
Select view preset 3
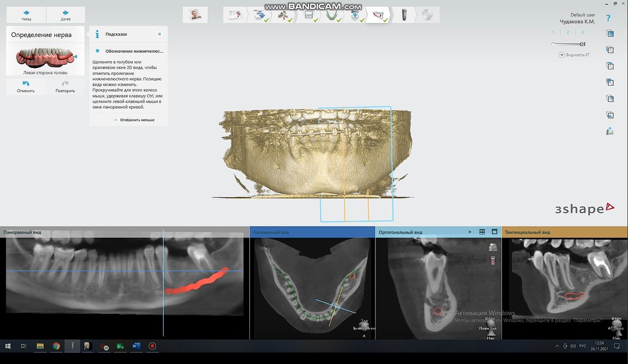(583, 32)
